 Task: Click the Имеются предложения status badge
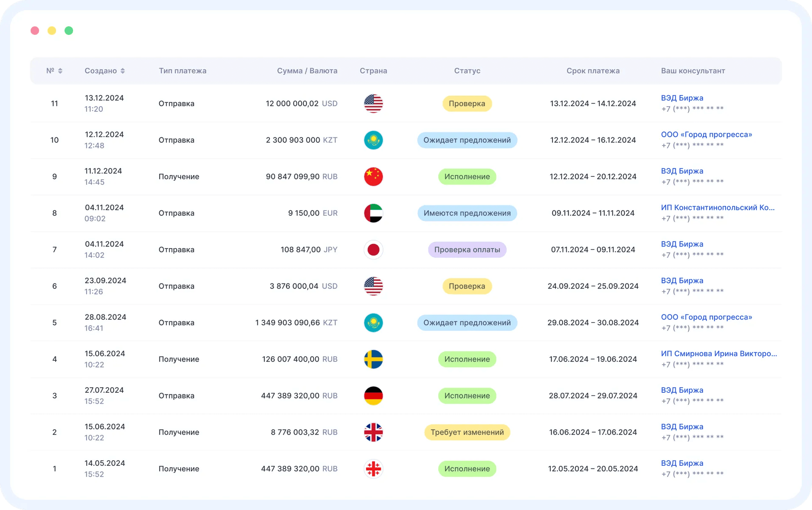coord(467,213)
